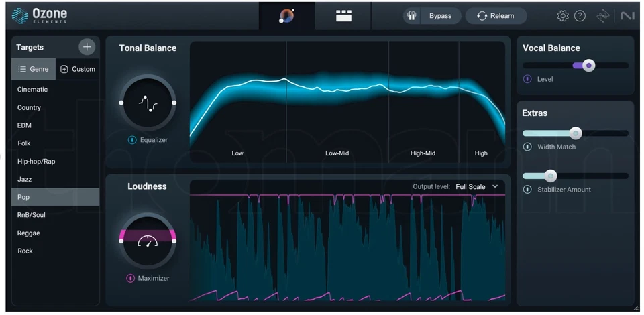Click the Low band in tonal balance graph

click(x=237, y=102)
